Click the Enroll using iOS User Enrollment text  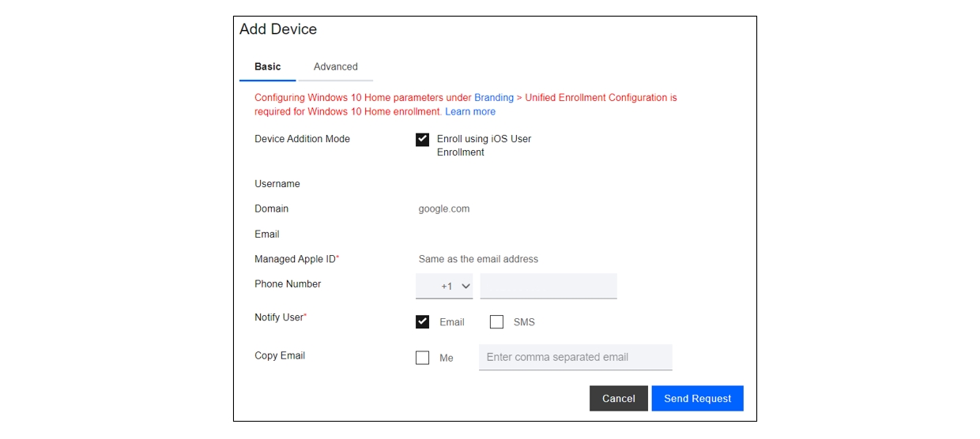(484, 145)
